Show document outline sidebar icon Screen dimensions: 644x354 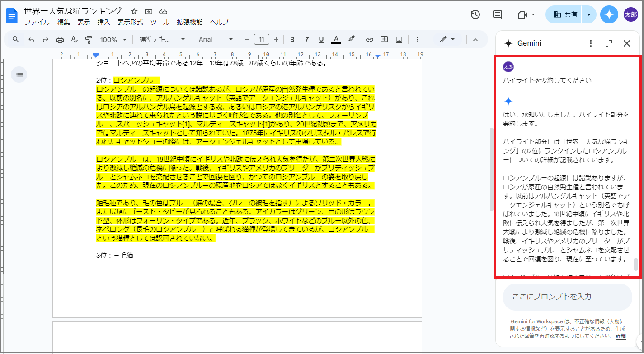[19, 75]
